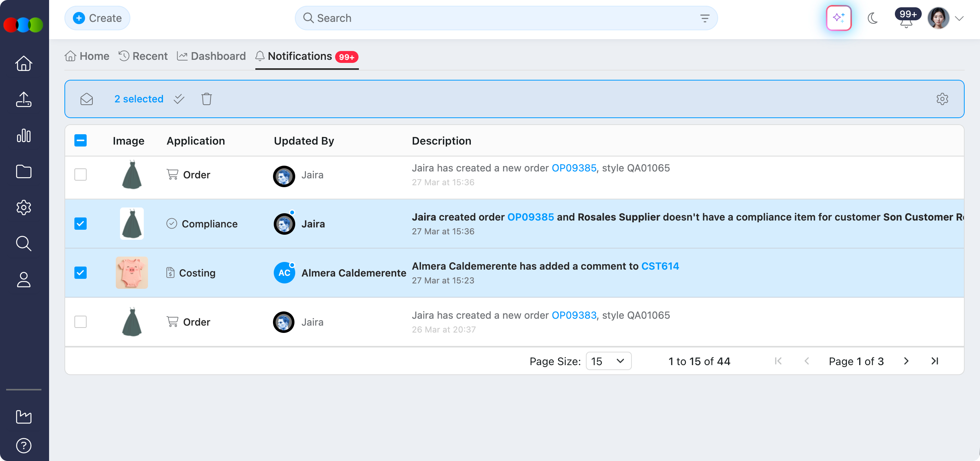Select the OP09383 order row checkbox
Image resolution: width=980 pixels, height=461 pixels.
tap(81, 322)
